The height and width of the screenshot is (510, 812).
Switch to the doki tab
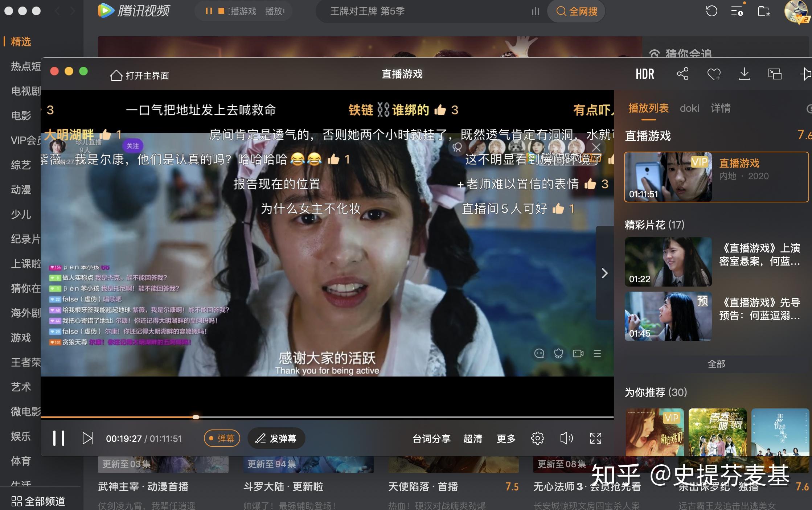coord(689,108)
